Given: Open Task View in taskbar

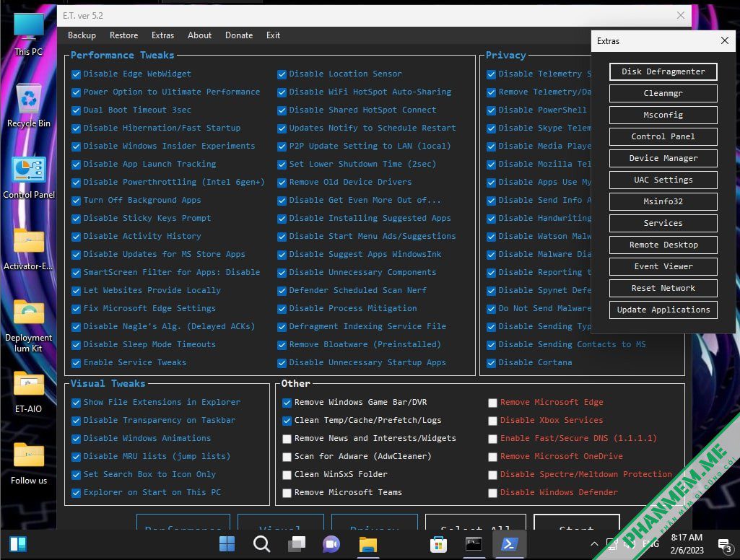Looking at the screenshot, I should pyautogui.click(x=297, y=544).
